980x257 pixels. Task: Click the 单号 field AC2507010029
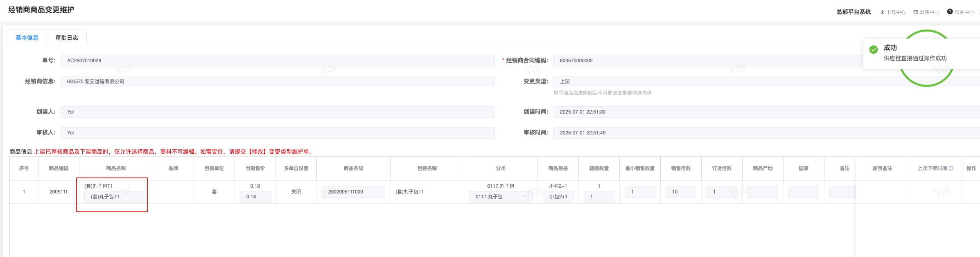coord(278,61)
